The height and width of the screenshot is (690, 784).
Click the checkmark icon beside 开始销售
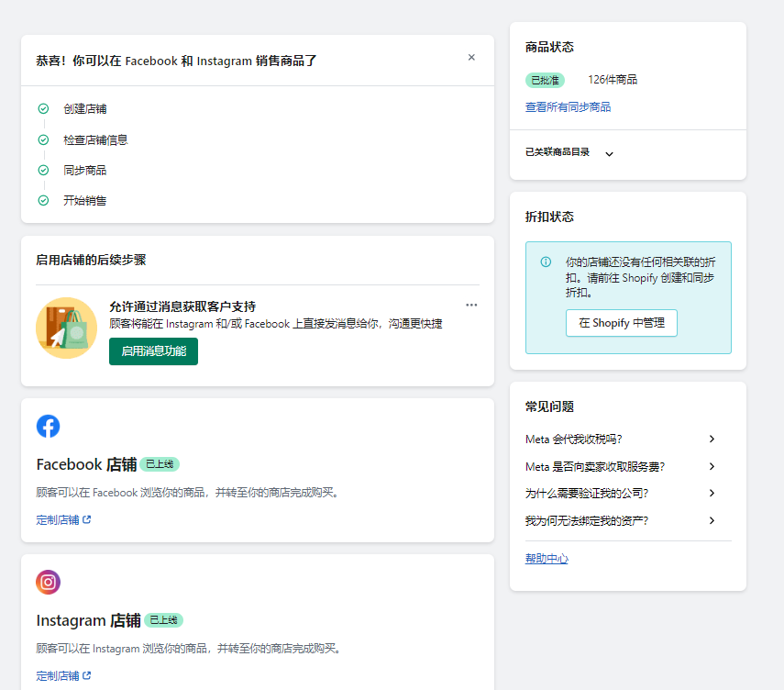click(43, 201)
